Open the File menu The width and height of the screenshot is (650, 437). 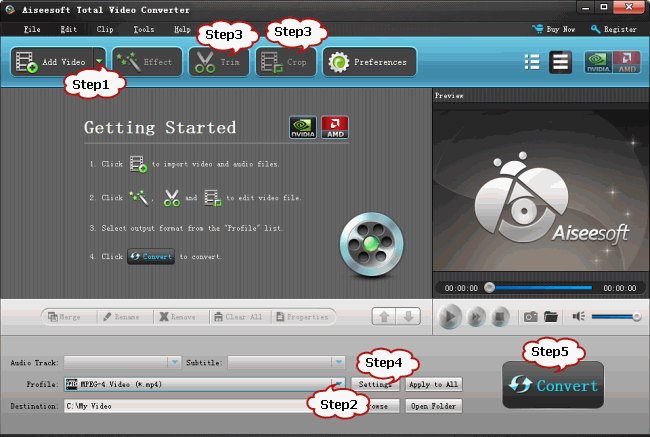pyautogui.click(x=32, y=29)
